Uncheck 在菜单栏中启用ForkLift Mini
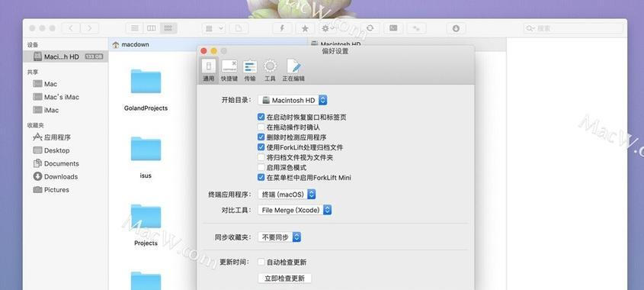Image resolution: width=644 pixels, height=290 pixels. pos(261,177)
